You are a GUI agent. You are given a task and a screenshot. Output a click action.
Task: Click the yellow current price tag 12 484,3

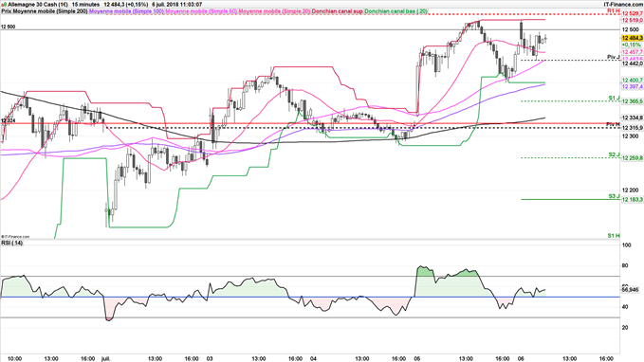point(632,38)
